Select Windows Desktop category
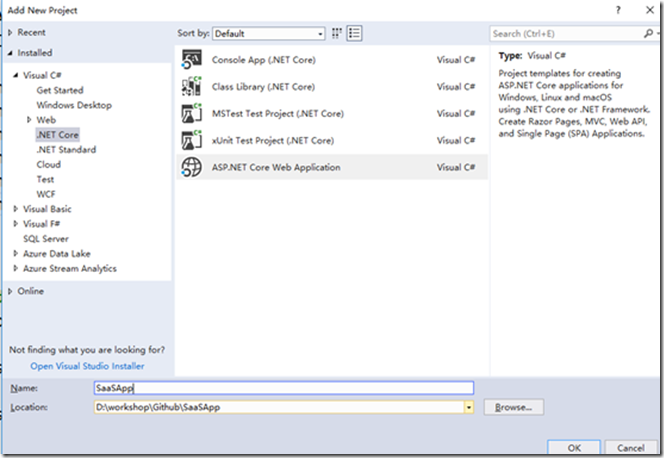664x458 pixels. [74, 105]
